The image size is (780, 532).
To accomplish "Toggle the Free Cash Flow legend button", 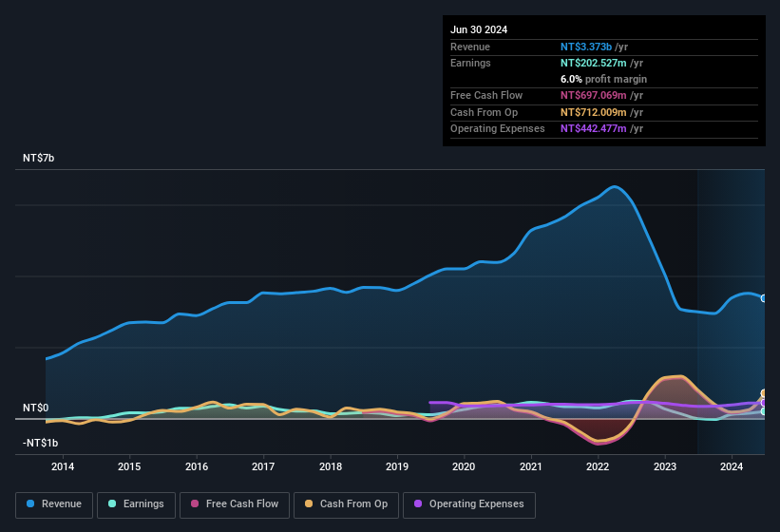I will 235,504.
